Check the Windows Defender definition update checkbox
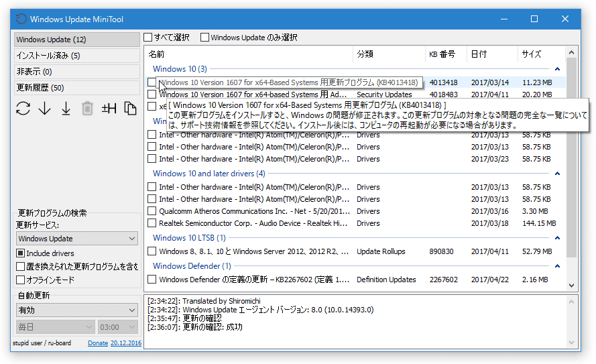This screenshot has width=596, height=364. [x=152, y=280]
